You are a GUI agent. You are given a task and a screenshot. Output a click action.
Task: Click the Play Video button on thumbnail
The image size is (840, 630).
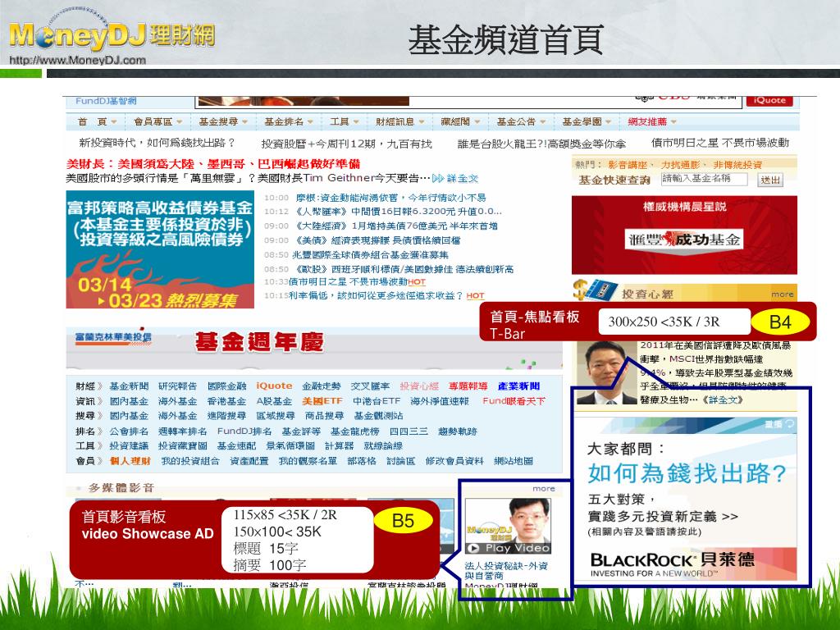tap(508, 548)
